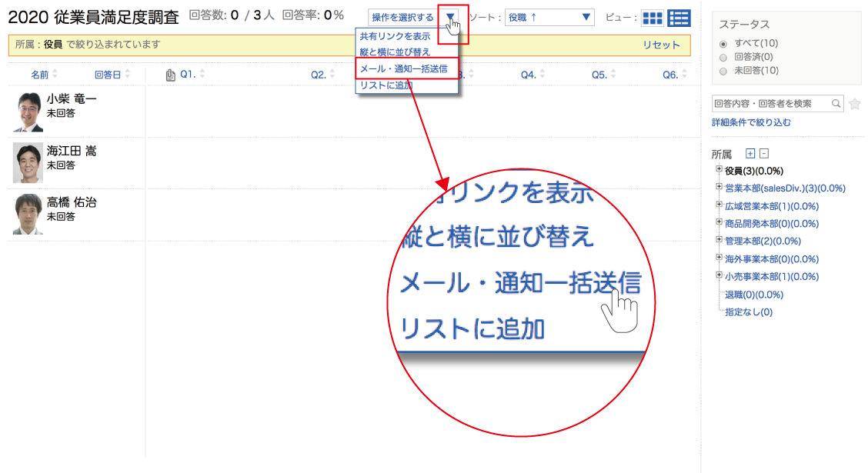
Task: Switch to the list view icon
Action: (679, 18)
